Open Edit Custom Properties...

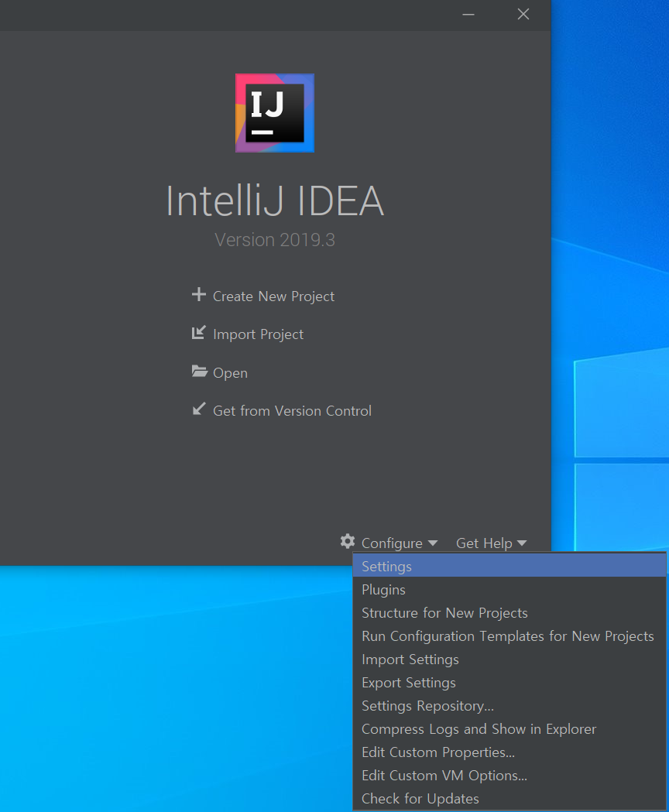tap(509, 752)
